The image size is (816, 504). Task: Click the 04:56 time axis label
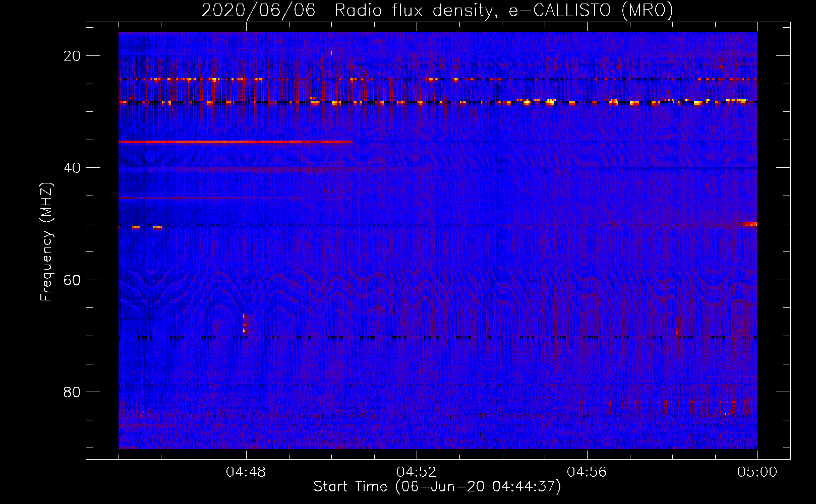pos(587,472)
